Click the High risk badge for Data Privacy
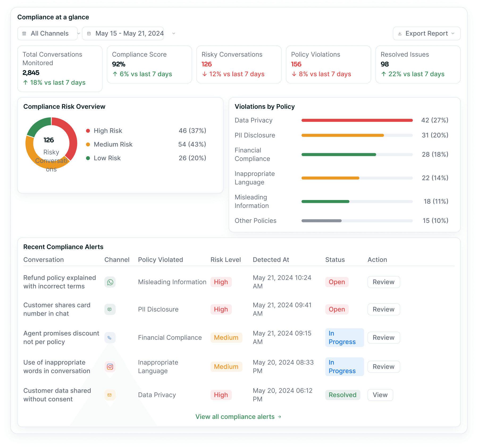Image resolution: width=478 pixels, height=448 pixels. [x=221, y=395]
